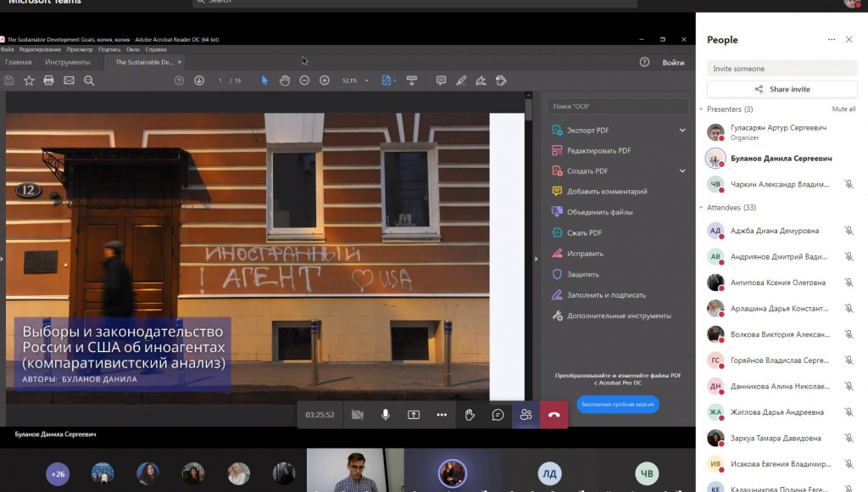Viewport: 868px width, 492px height.
Task: Zoom in with the plus circle icon
Action: click(x=325, y=81)
